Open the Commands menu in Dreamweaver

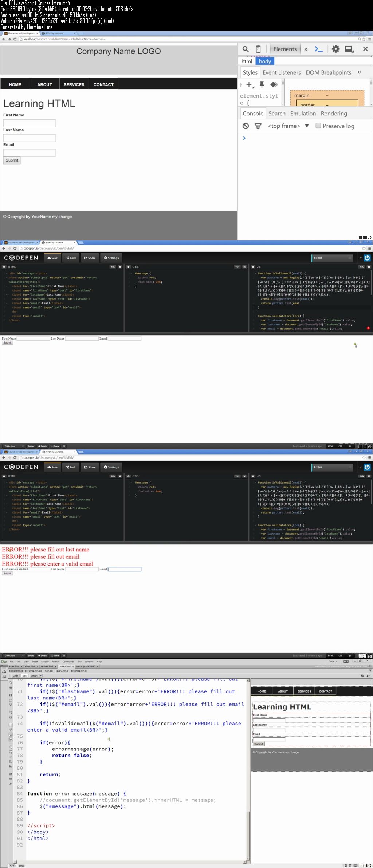click(68, 662)
